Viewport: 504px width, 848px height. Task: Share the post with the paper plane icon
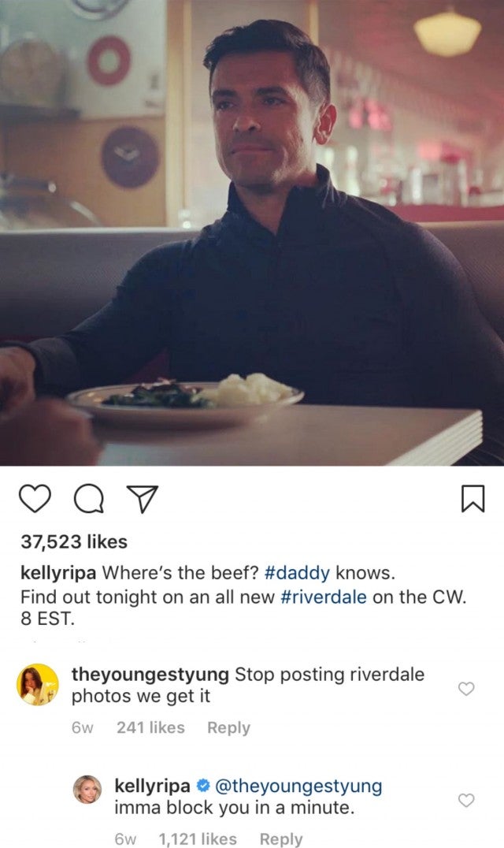(142, 499)
